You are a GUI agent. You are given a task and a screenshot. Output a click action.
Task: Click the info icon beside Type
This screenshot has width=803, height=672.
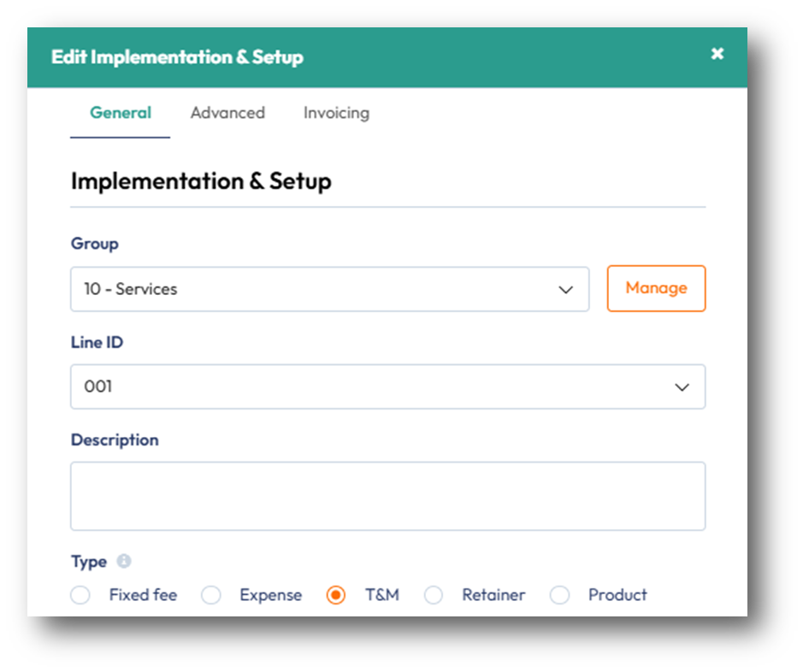tap(124, 562)
